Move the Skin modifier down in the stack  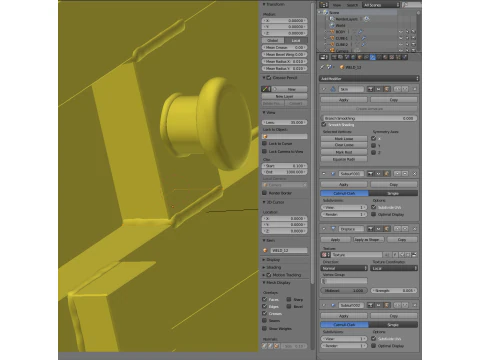tap(405, 89)
